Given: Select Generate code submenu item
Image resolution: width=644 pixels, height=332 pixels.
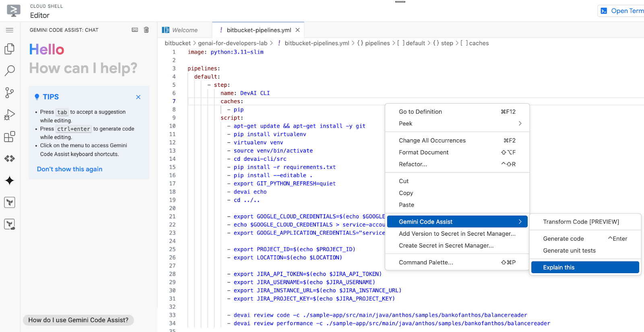Looking at the screenshot, I should (x=585, y=239).
